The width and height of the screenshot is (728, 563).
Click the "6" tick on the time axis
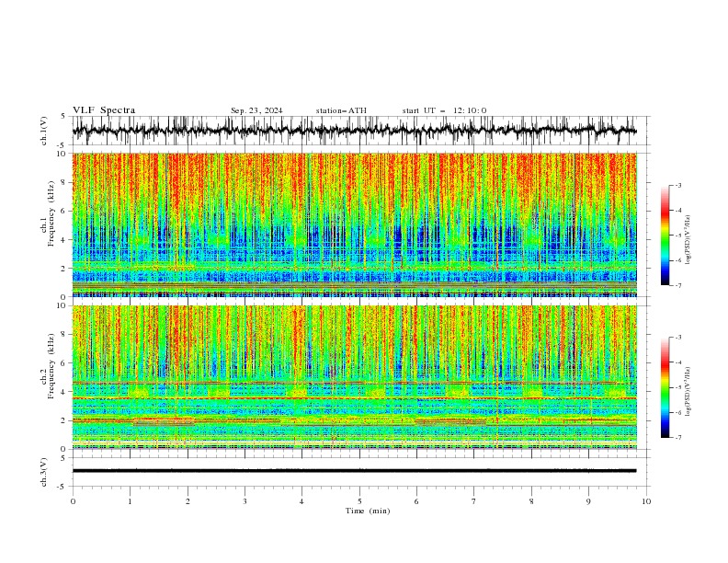pyautogui.click(x=416, y=501)
